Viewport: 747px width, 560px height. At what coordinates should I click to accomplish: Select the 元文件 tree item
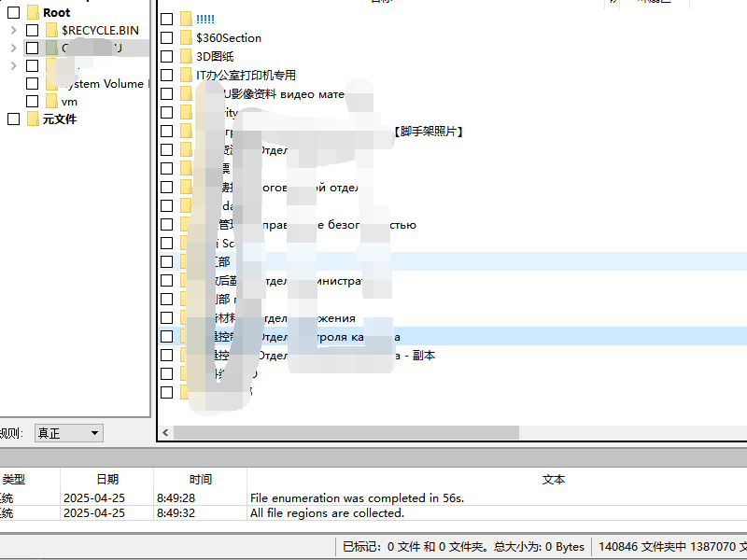[x=60, y=119]
